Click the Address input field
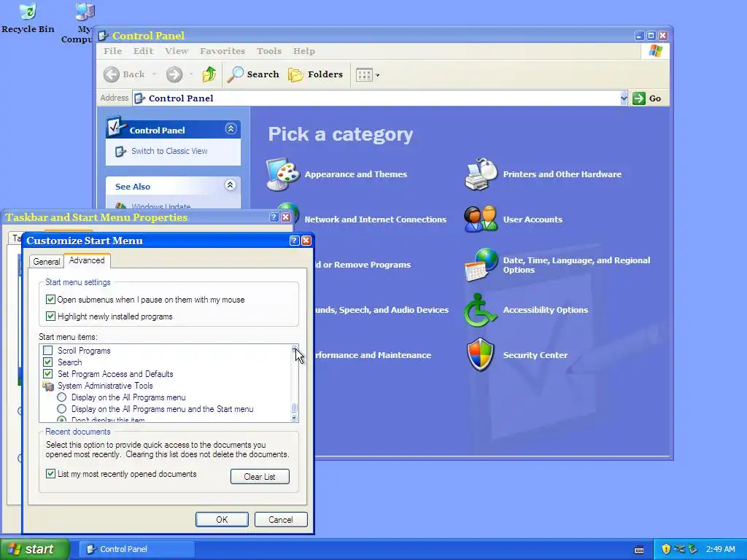747x560 pixels. coord(379,98)
